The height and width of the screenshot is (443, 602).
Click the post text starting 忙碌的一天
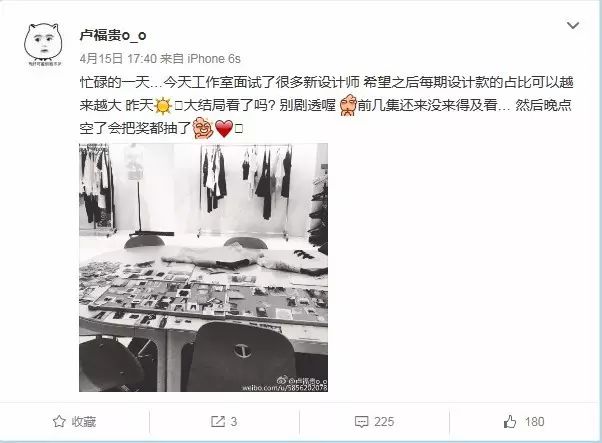[326, 105]
